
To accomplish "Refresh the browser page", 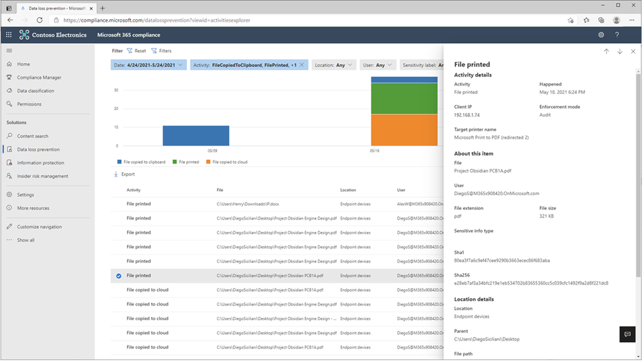I will pos(39,20).
